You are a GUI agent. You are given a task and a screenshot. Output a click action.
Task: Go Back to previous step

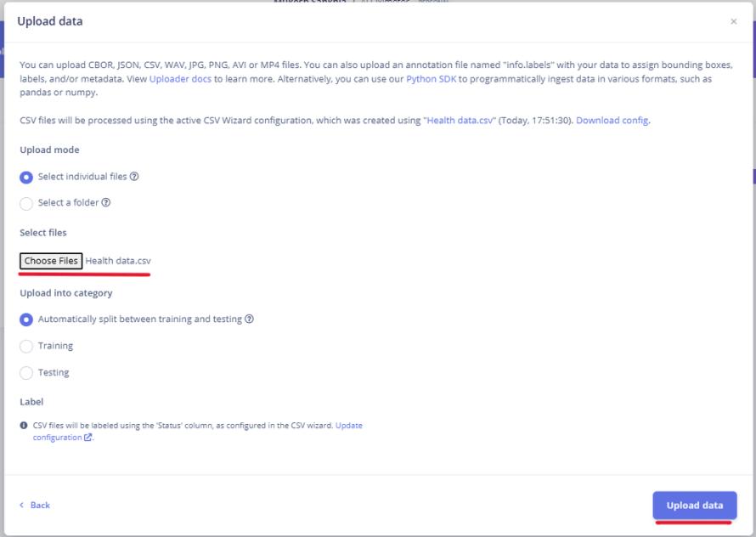[35, 506]
